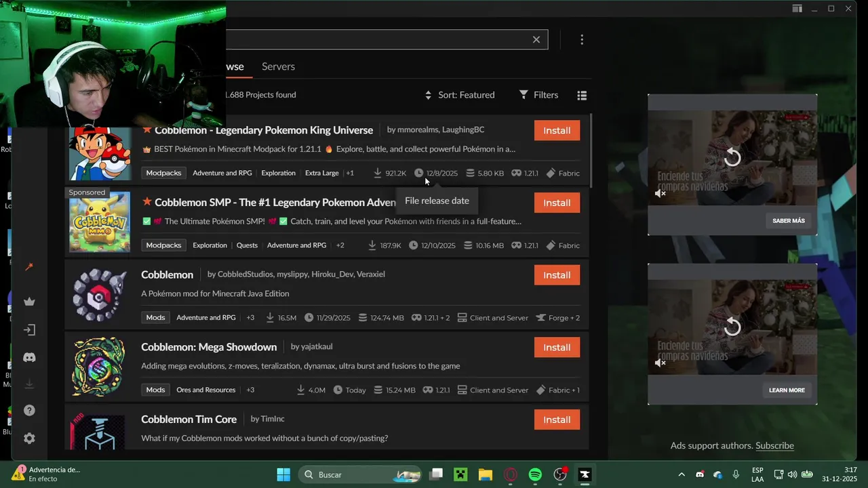
Task: Click the downloads arrow icon in sidebar
Action: click(x=29, y=384)
